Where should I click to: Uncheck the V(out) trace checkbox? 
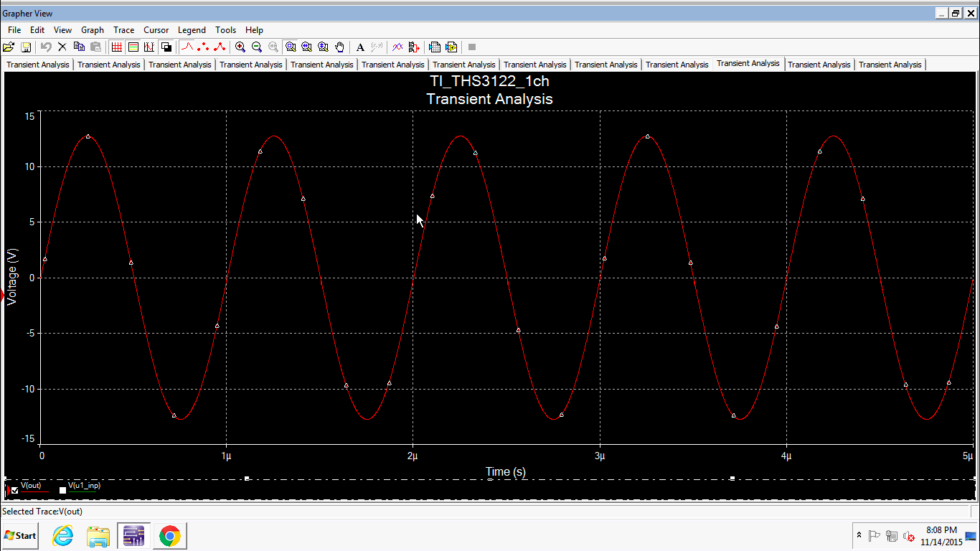[14, 490]
